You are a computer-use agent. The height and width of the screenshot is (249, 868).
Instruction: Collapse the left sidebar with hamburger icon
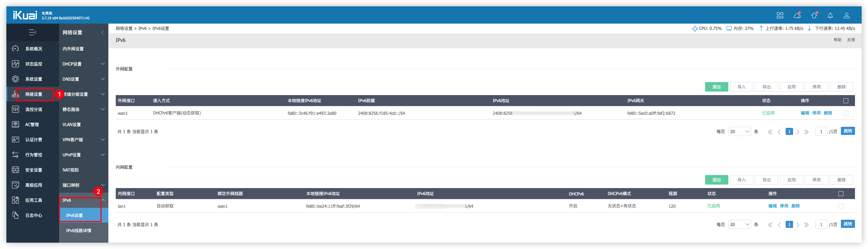pos(33,32)
